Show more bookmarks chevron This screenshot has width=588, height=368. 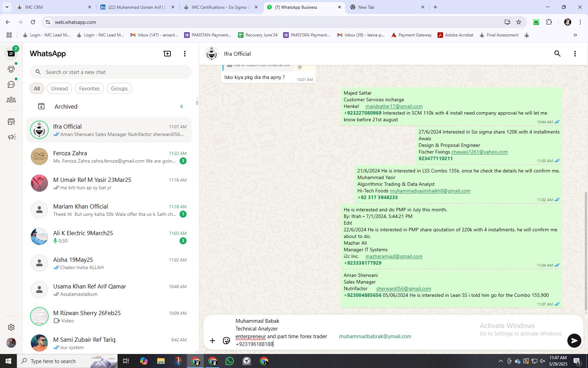[x=575, y=35]
